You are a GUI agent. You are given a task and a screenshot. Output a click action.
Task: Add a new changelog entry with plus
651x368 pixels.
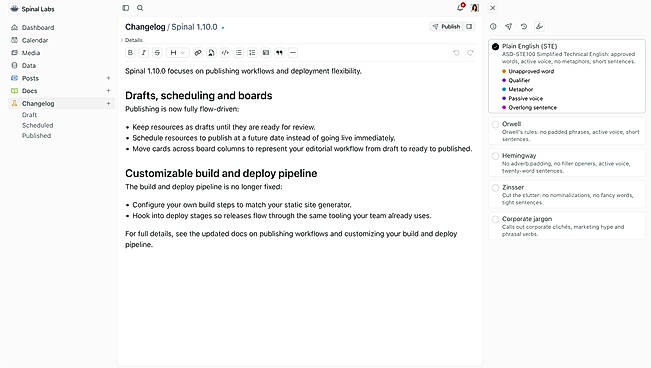pos(108,103)
